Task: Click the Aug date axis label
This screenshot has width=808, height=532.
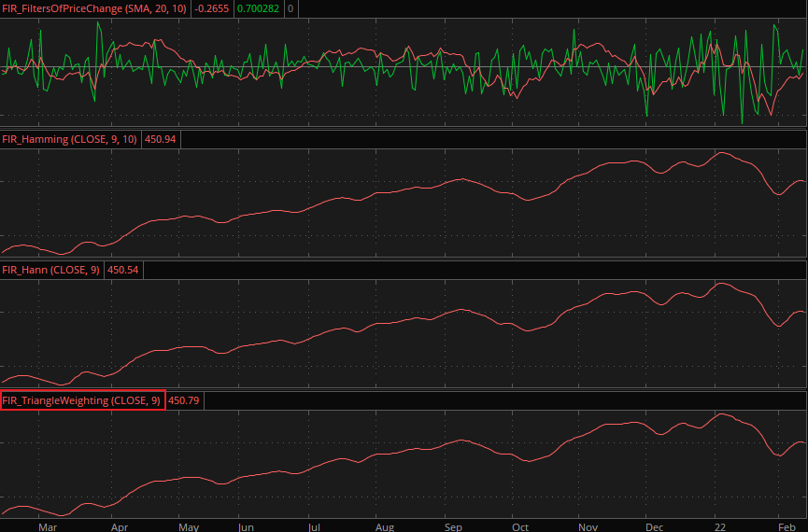Action: 384,525
